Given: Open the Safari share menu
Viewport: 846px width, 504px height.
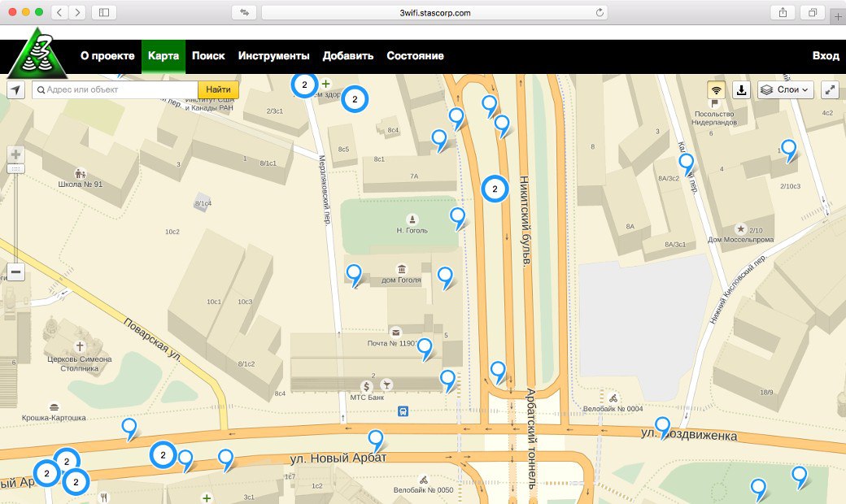Looking at the screenshot, I should click(783, 12).
